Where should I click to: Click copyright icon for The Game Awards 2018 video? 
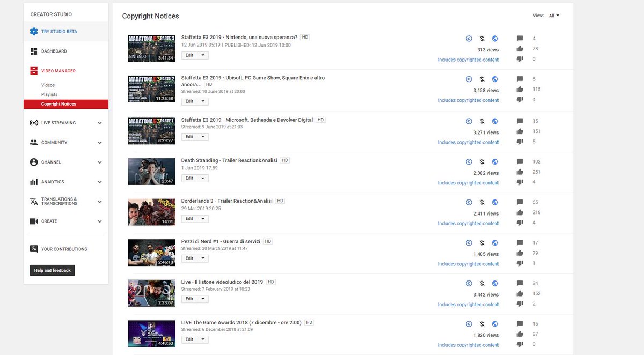click(469, 324)
